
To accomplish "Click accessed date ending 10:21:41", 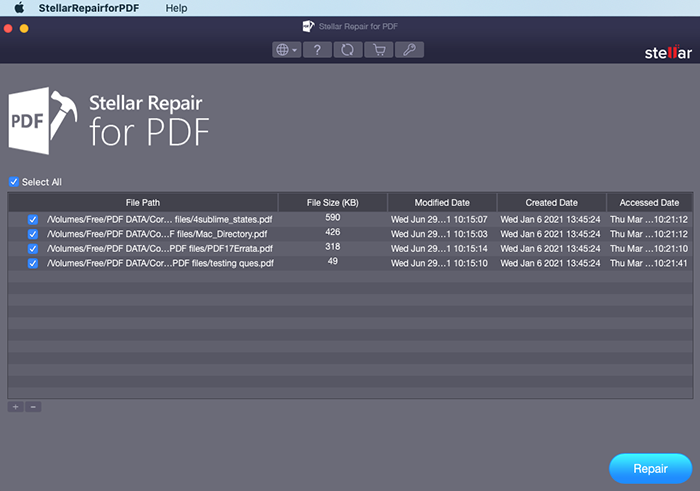I will coord(649,263).
